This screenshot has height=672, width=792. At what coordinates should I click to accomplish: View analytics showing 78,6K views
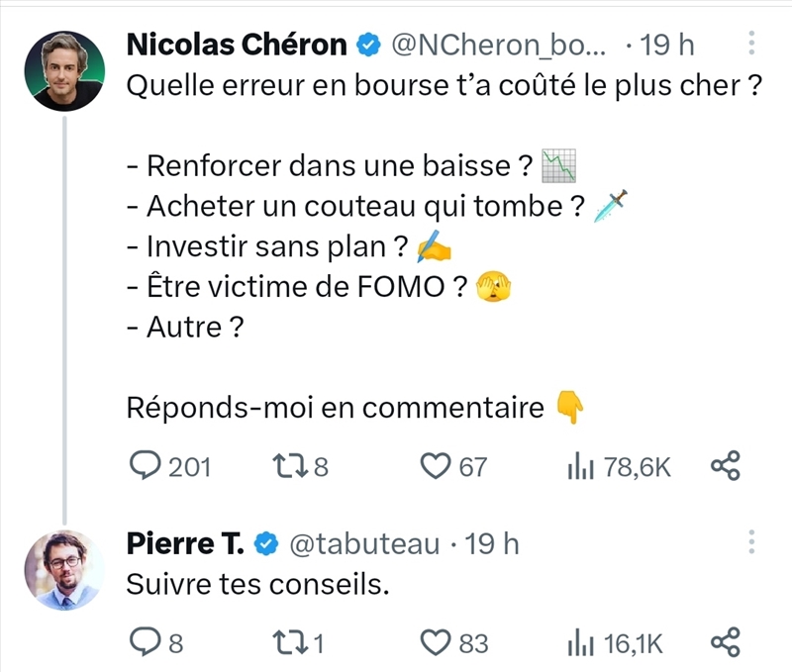click(580, 466)
